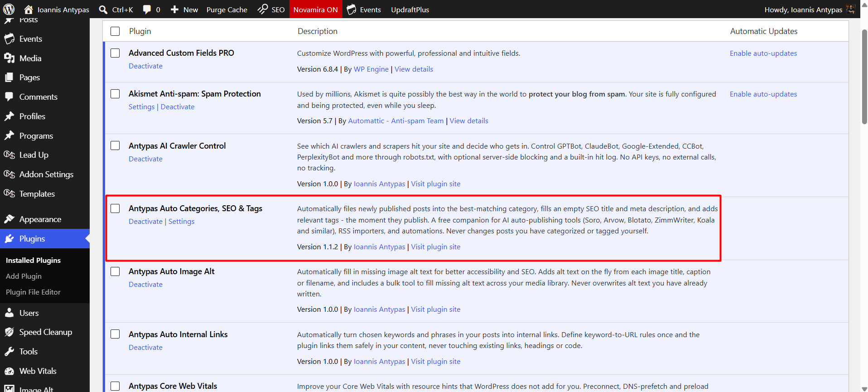The image size is (868, 392).
Task: Click the Events icon in the admin bar
Action: (352, 10)
